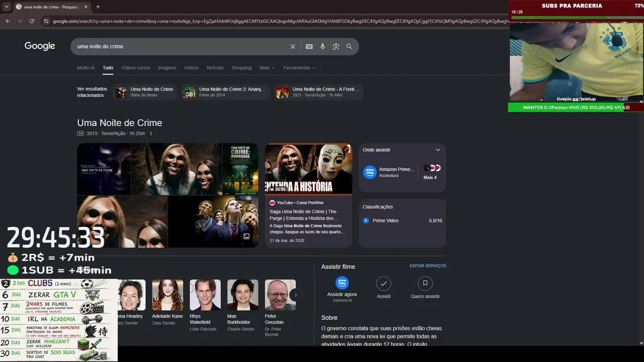Open the purple mask poster image
The height and width of the screenshot is (362, 644).
point(104,169)
